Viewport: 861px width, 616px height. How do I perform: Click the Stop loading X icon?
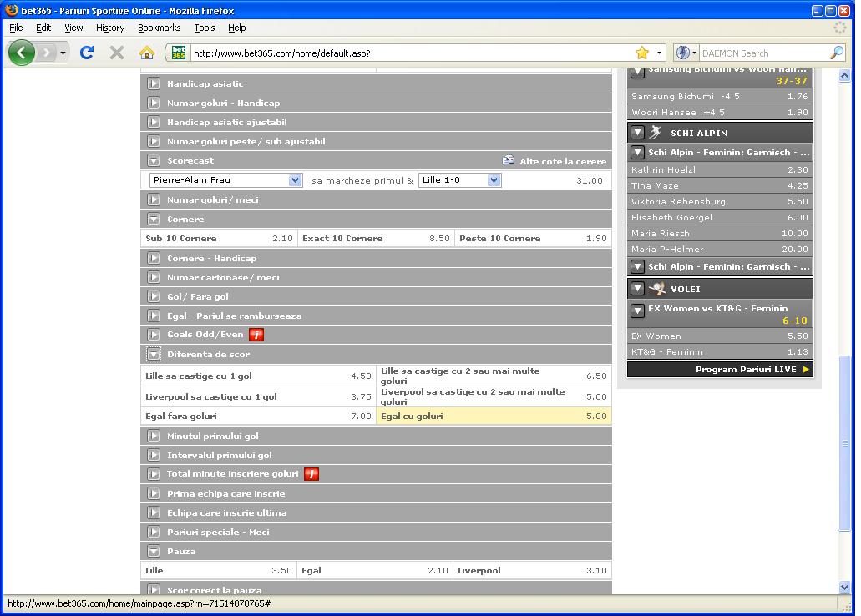(116, 53)
